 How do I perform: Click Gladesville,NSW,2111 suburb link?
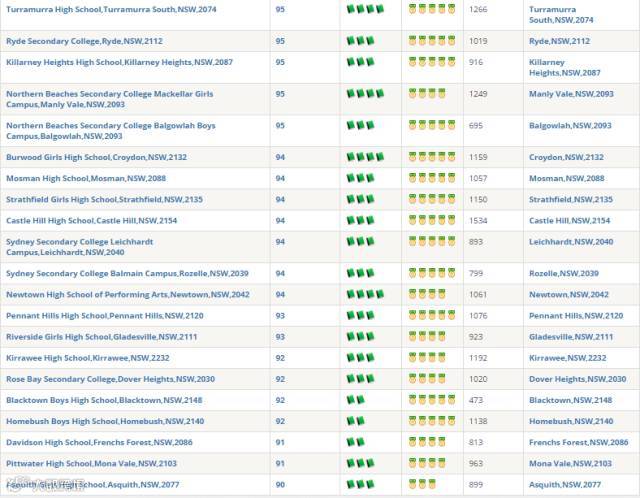pyautogui.click(x=571, y=337)
